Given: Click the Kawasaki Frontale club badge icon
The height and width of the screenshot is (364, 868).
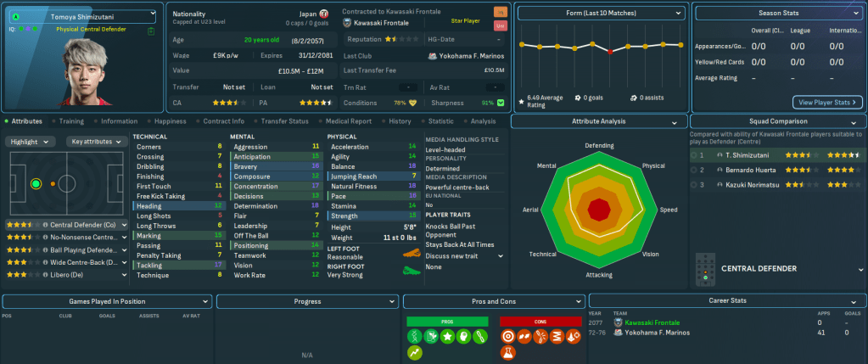Looking at the screenshot, I should pyautogui.click(x=347, y=24).
